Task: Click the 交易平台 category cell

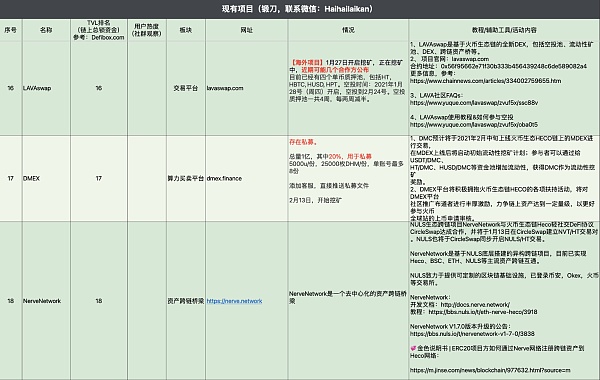Action: (x=186, y=88)
